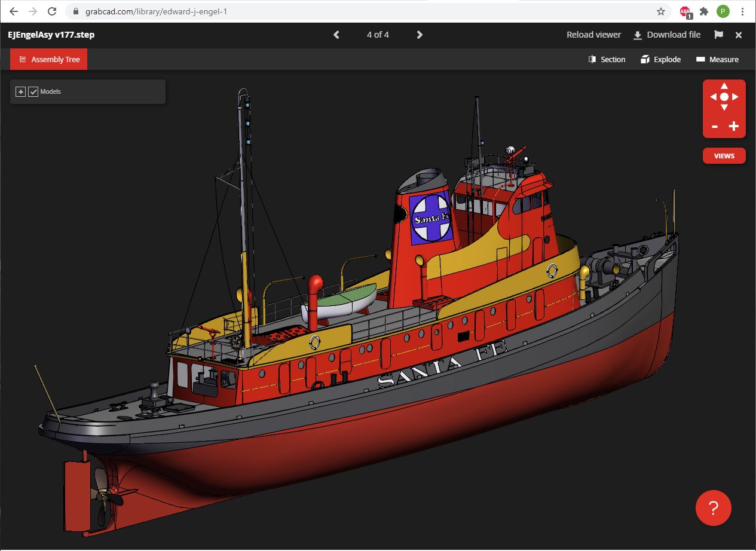Select the Models label in the tree

[51, 91]
